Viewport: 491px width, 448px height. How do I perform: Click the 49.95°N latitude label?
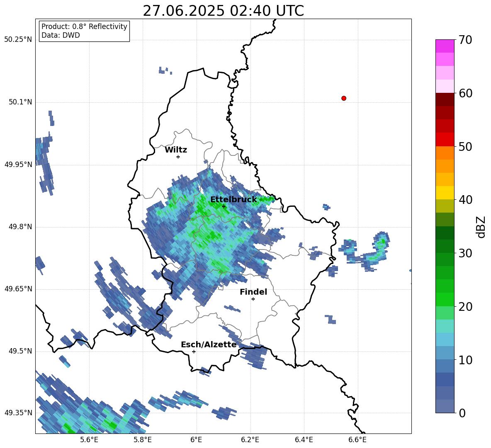tap(18, 165)
